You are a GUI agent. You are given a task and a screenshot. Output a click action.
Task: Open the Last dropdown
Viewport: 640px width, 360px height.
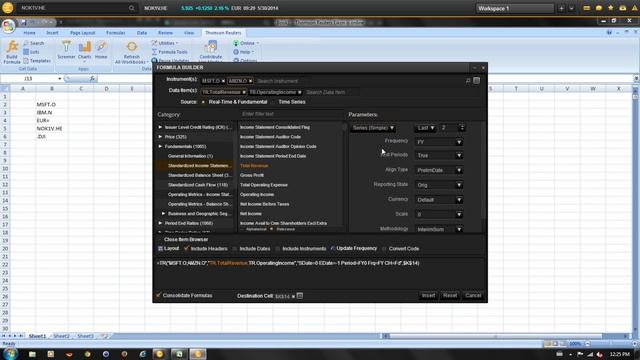pyautogui.click(x=425, y=128)
